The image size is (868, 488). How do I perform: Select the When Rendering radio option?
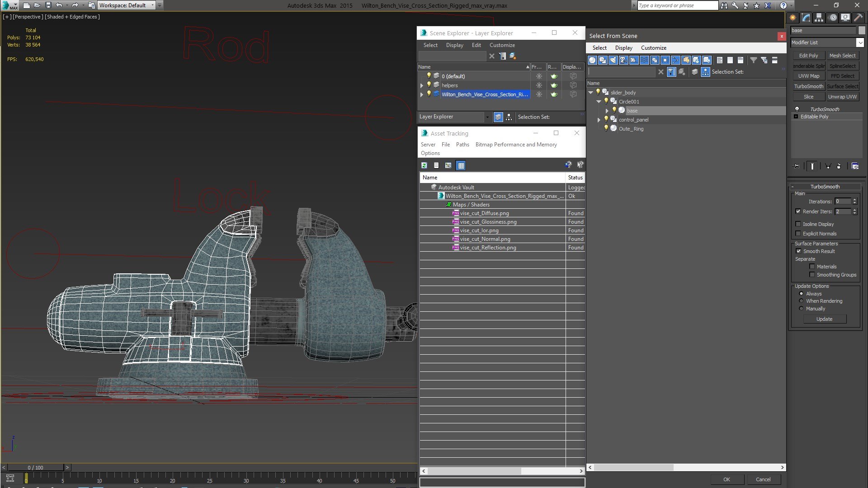801,301
